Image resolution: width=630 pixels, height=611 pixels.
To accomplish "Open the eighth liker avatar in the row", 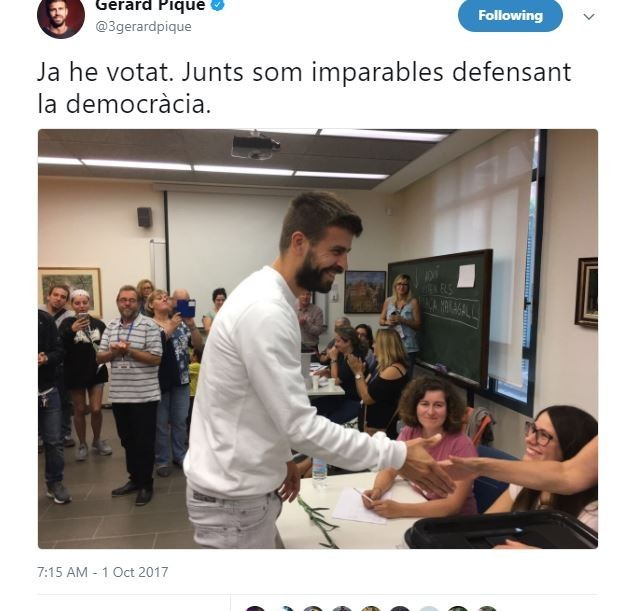I will click(x=458, y=608).
